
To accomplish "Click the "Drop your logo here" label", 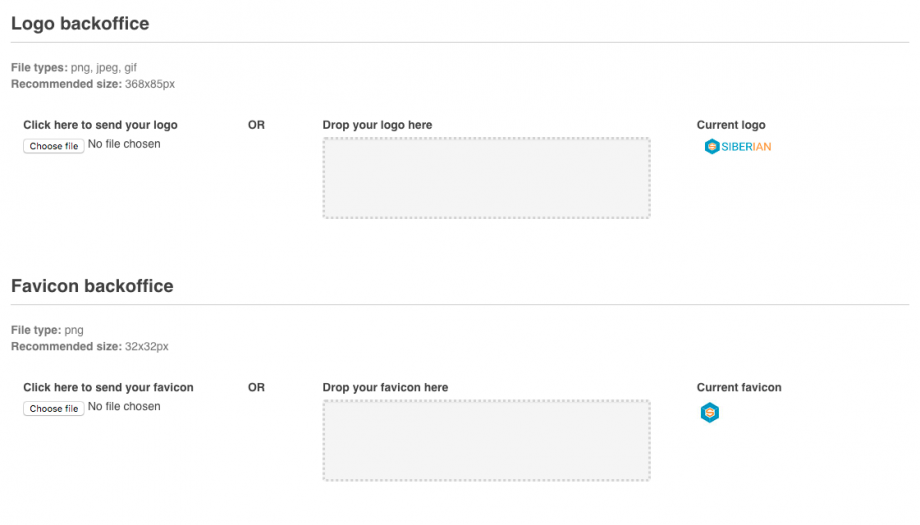I will coord(377,125).
